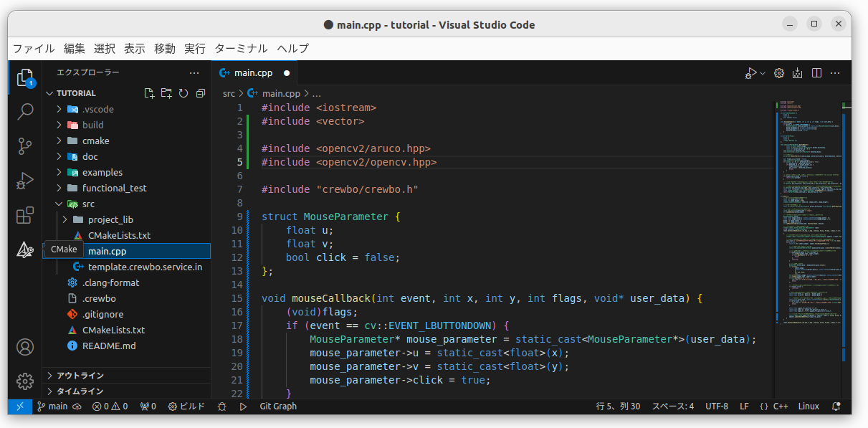The width and height of the screenshot is (868, 428).
Task: Expand the .vscode folder
Action: point(60,109)
